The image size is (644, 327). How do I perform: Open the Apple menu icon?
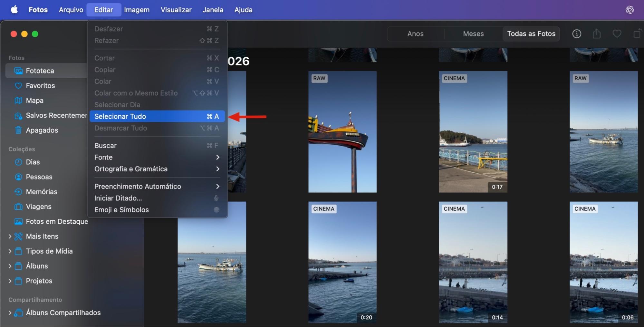(x=14, y=10)
